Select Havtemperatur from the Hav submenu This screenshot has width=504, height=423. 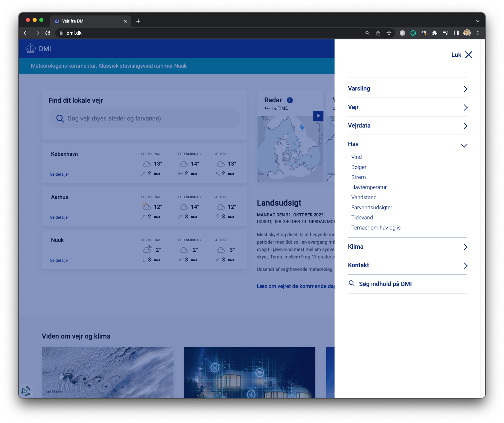[x=369, y=187]
